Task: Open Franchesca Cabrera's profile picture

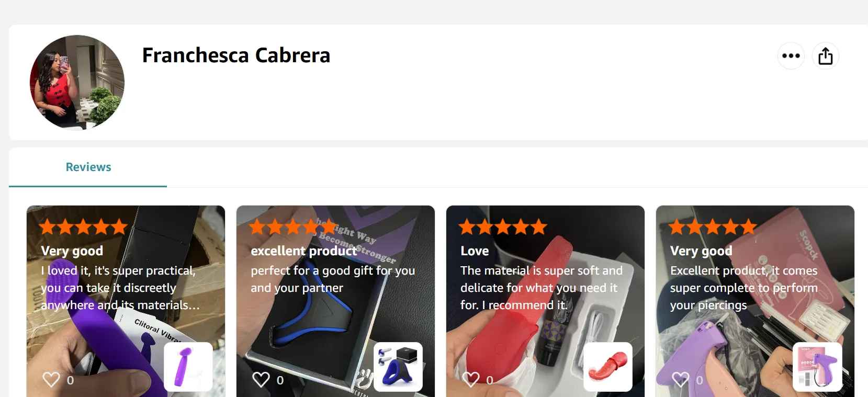Action: 77,82
